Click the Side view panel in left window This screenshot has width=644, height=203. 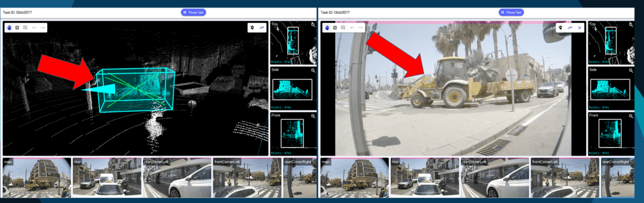[x=293, y=88]
